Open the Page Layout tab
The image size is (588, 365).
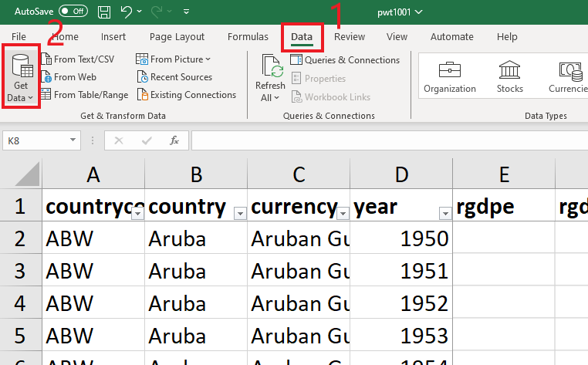point(177,36)
